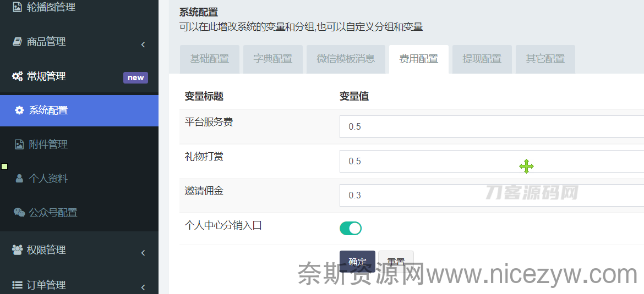Image resolution: width=644 pixels, height=294 pixels.
Task: Go to the 提现配置 tab
Action: click(482, 59)
